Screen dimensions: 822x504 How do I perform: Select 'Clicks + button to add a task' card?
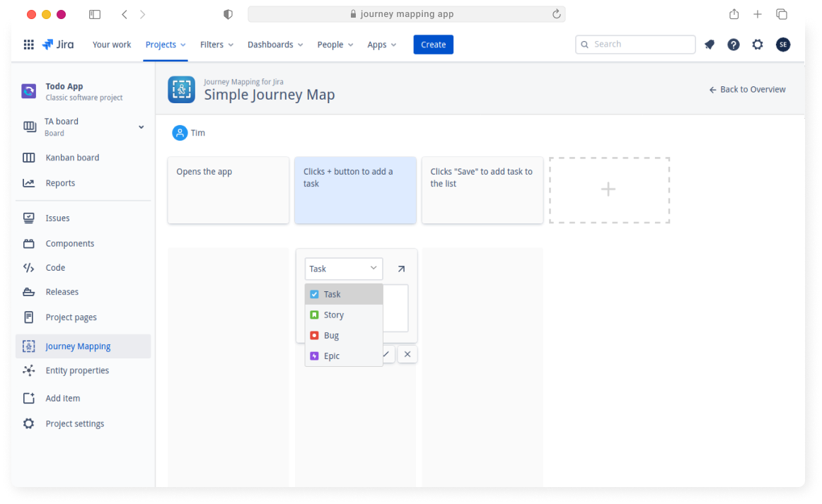[355, 190]
